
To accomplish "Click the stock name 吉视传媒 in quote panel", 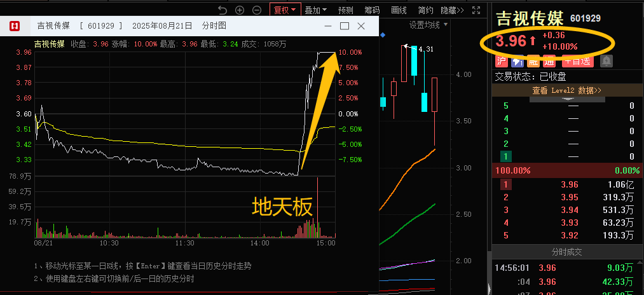I will (x=530, y=18).
